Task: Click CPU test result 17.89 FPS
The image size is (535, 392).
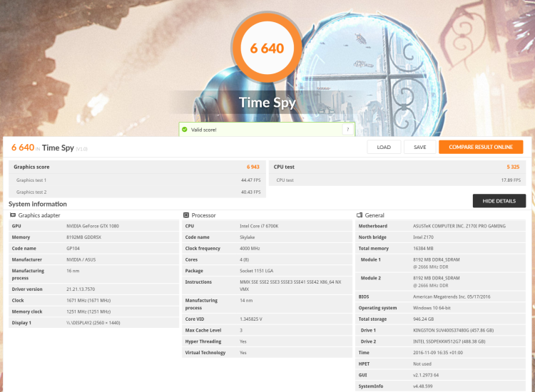Action: click(511, 180)
